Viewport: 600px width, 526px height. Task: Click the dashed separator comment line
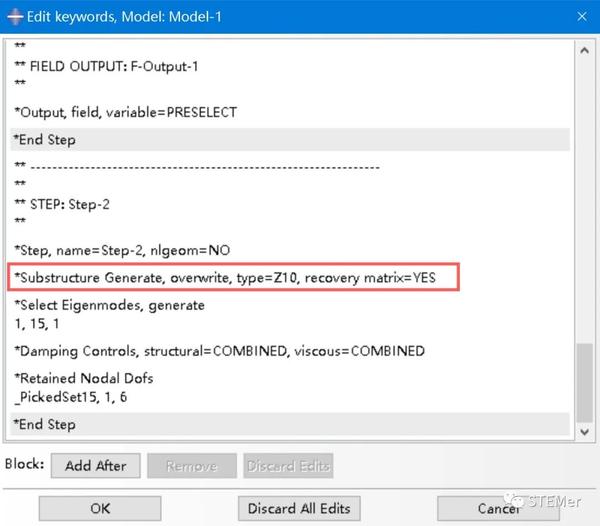(x=197, y=167)
